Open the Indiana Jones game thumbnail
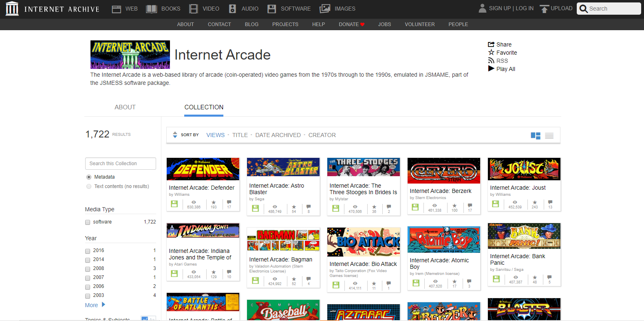This screenshot has height=321, width=644. click(203, 231)
